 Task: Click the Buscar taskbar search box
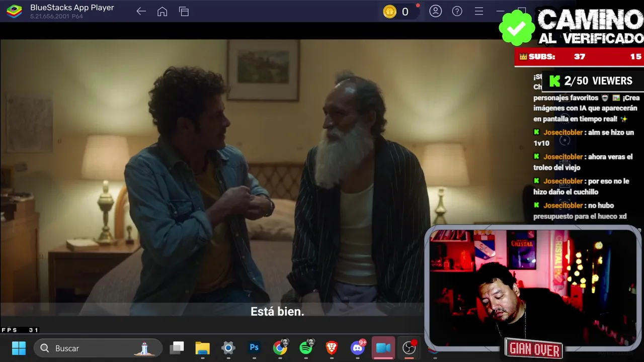tap(98, 348)
